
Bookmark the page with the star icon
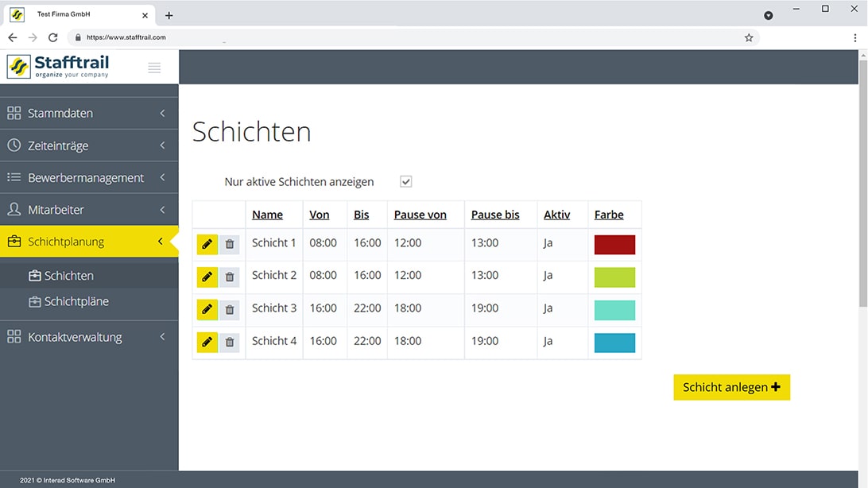(x=749, y=37)
